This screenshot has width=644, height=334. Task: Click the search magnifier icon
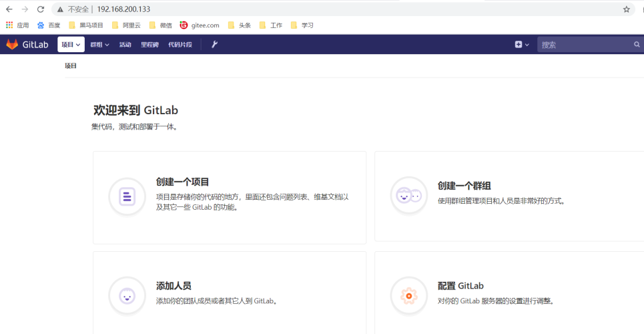637,45
